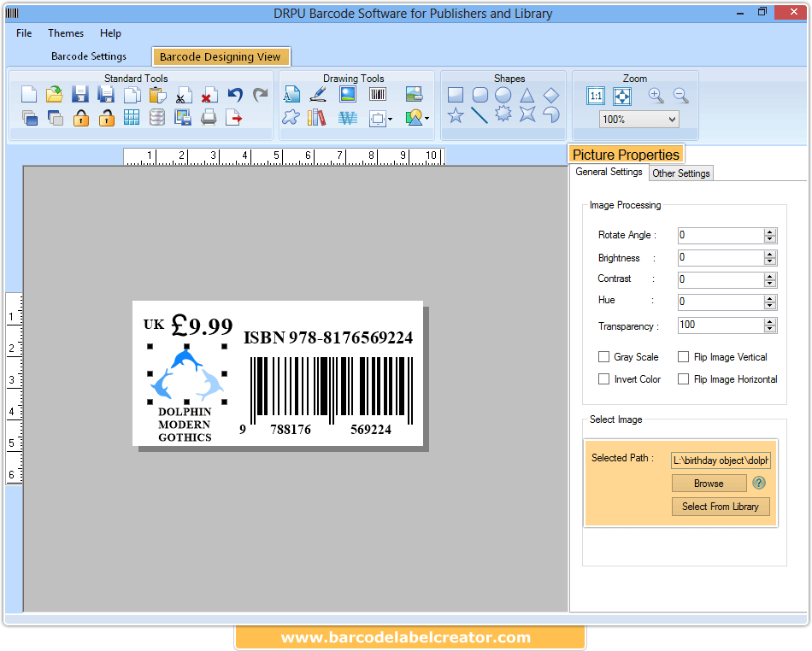812x651 pixels.
Task: Unlock the selected object with open padlock
Action: 107,118
